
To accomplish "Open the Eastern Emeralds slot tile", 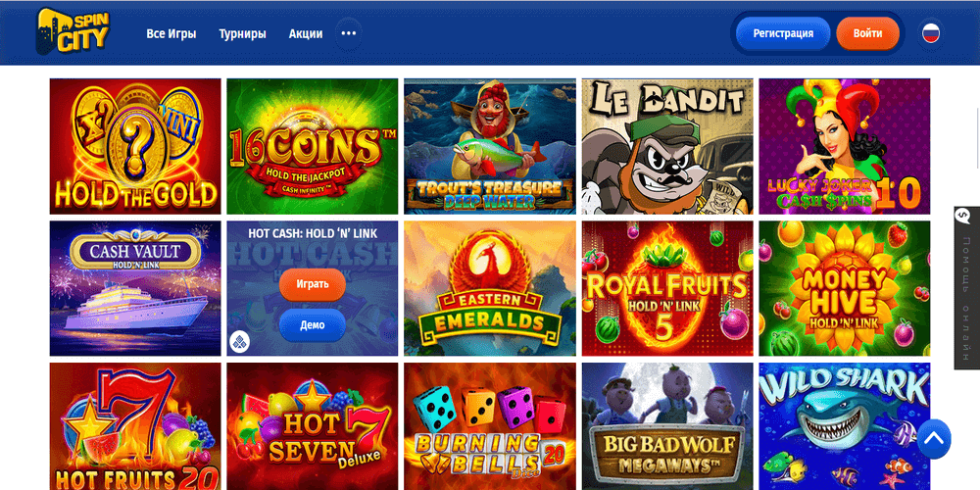I will pyautogui.click(x=490, y=288).
